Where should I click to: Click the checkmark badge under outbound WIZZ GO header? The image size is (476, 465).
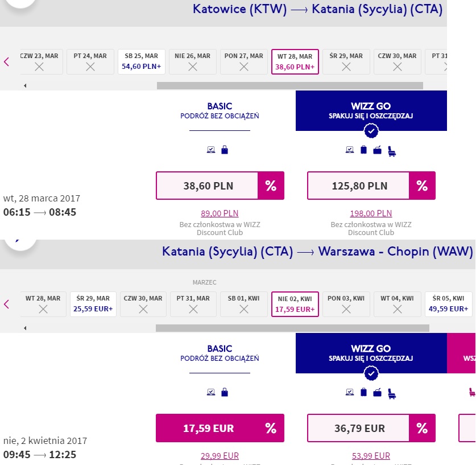click(371, 131)
